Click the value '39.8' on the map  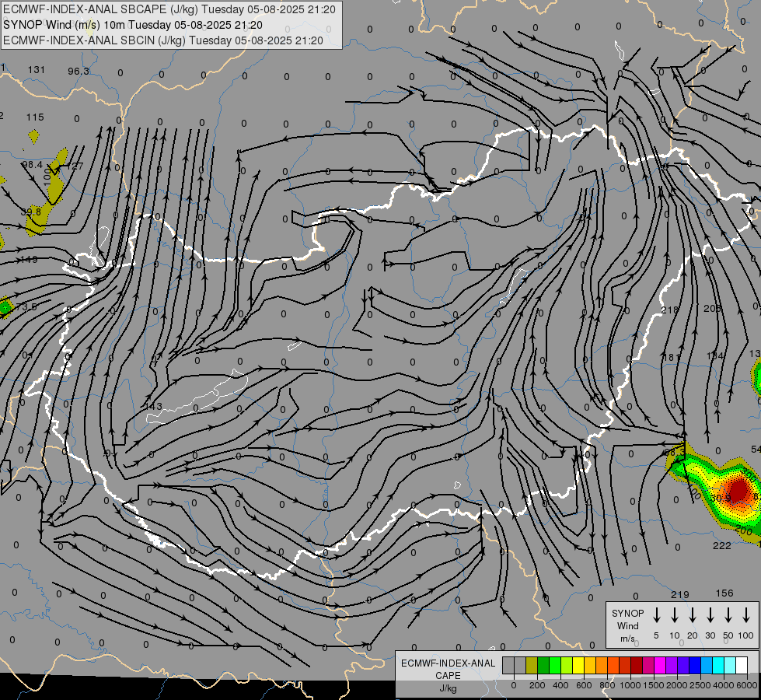(x=30, y=212)
